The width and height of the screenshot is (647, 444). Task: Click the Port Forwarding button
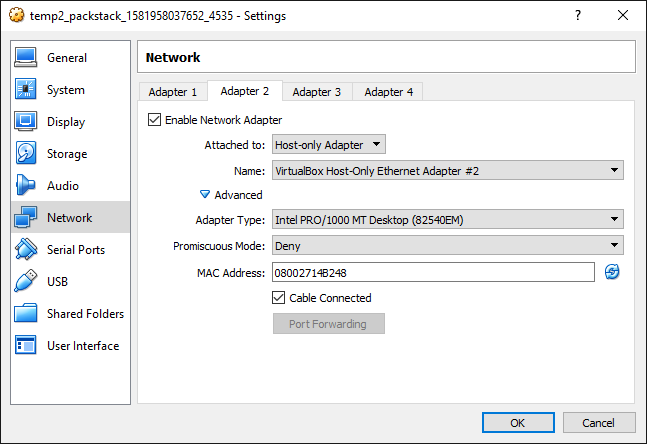coord(329,324)
